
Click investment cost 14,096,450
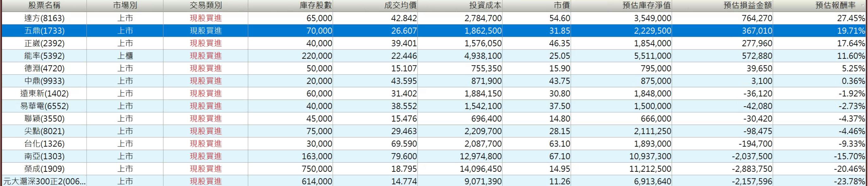(x=481, y=169)
